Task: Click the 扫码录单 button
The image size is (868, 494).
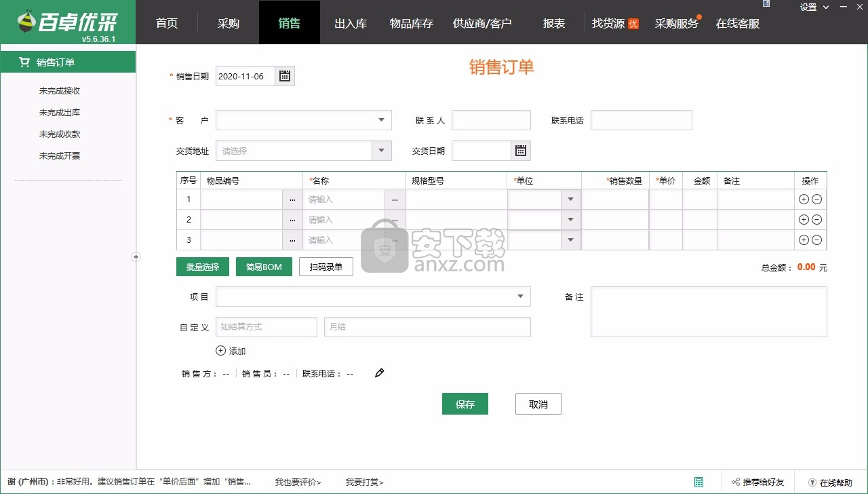Action: tap(326, 267)
